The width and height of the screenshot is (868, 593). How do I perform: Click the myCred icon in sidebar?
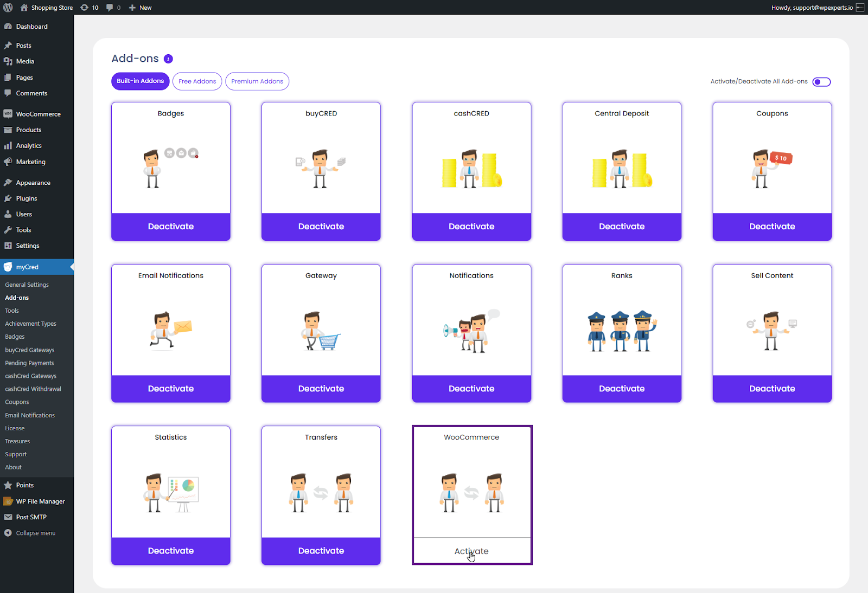8,267
